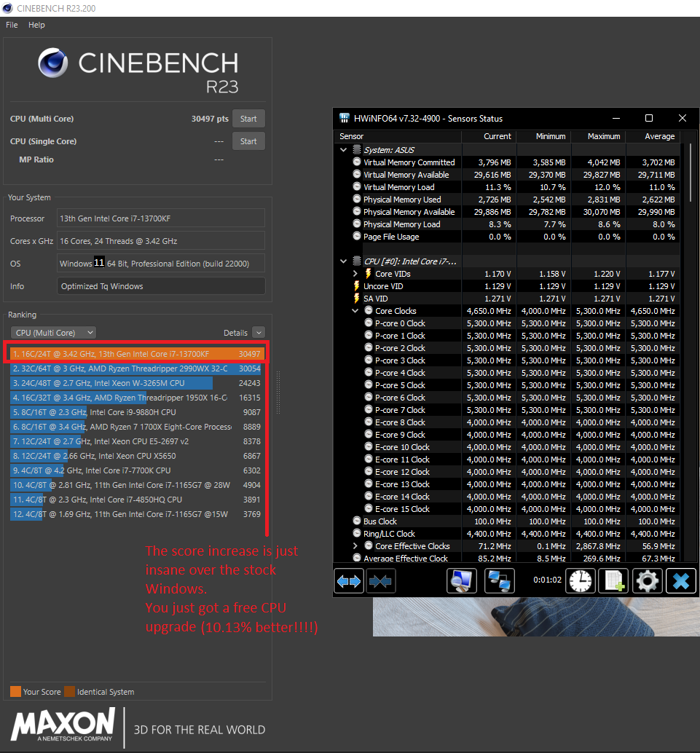Click the Info field 'Optimized Tq Windows'
This screenshot has height=753, width=700.
161,286
